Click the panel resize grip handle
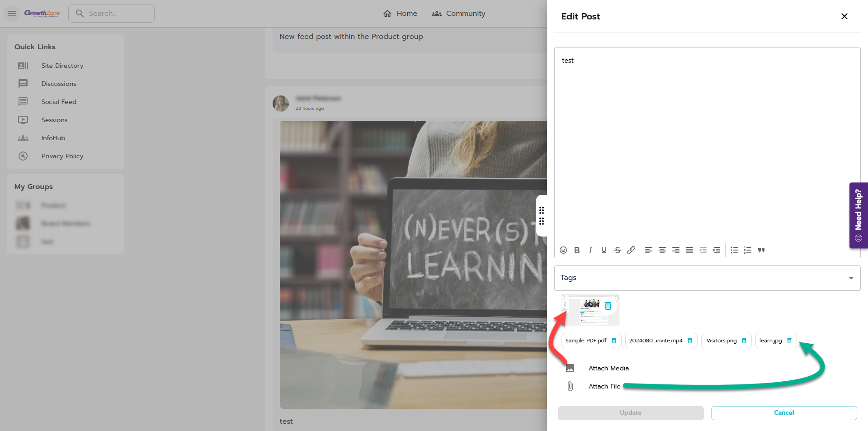 point(542,216)
